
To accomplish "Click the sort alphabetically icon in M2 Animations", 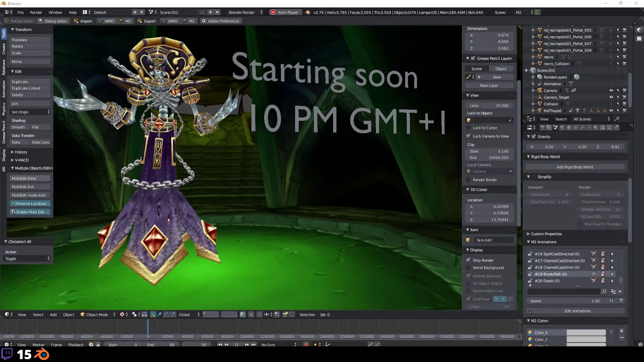I will pos(613,291).
